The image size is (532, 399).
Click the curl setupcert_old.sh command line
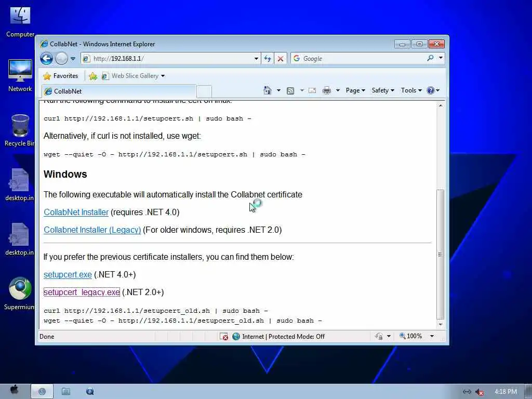tap(156, 311)
